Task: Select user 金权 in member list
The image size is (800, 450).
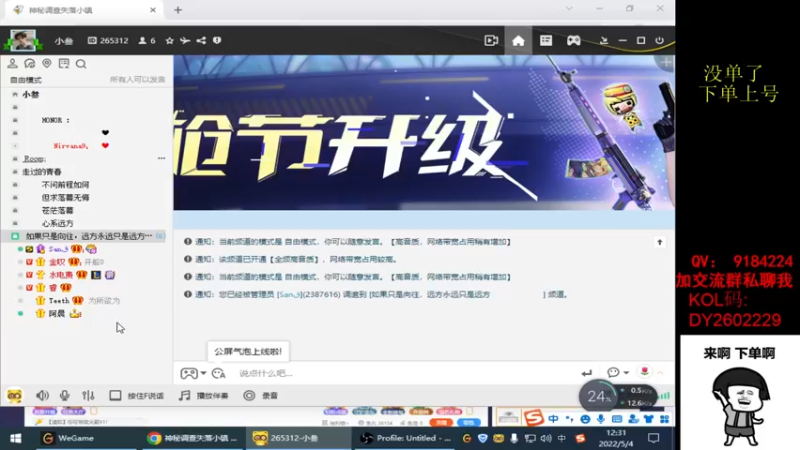Action: click(x=57, y=262)
